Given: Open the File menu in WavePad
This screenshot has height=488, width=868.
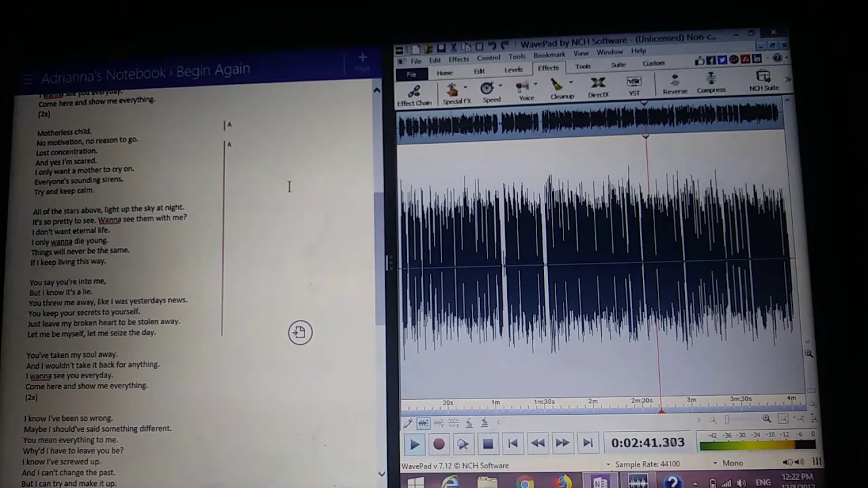Looking at the screenshot, I should 416,61.
